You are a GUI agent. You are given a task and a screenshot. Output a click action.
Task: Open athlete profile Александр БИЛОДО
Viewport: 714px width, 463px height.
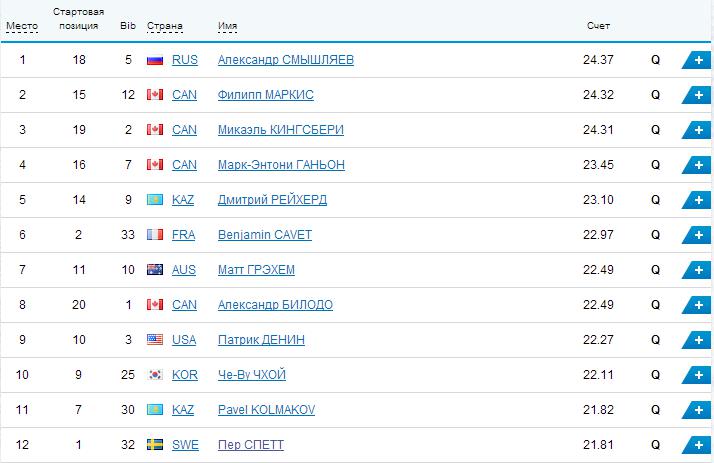275,305
